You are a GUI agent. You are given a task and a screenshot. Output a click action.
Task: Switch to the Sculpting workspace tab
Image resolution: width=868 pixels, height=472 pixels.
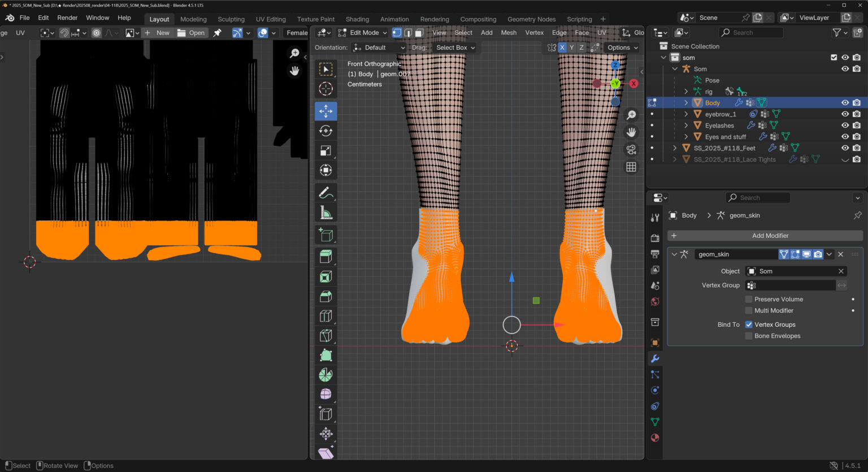tap(231, 19)
